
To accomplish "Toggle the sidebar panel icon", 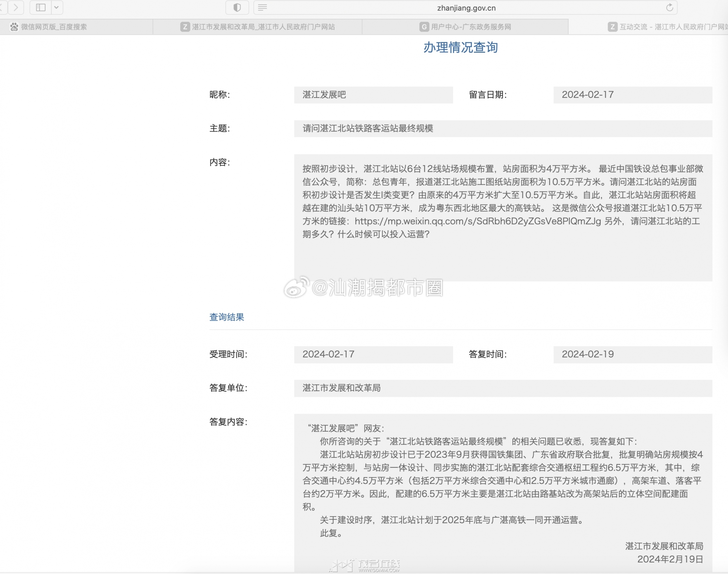I will tap(41, 8).
